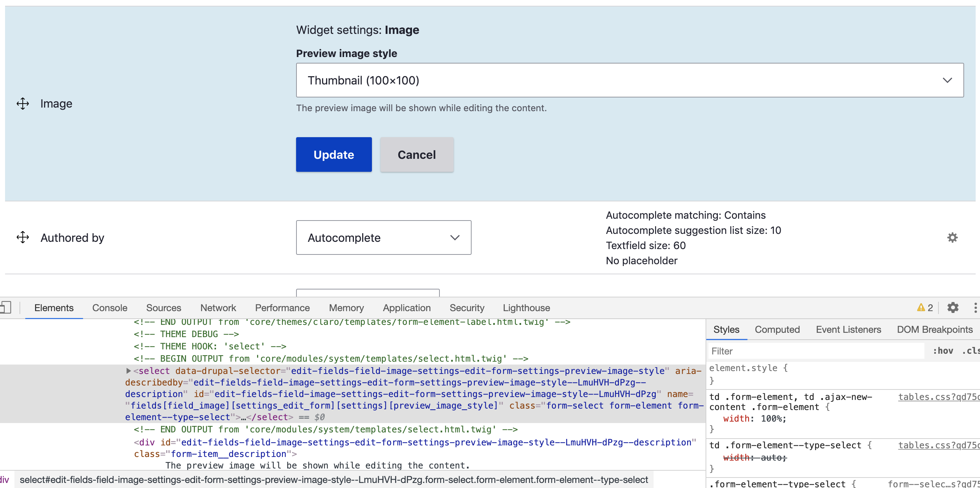980x488 pixels.
Task: Click the styles Filter input field
Action: pyautogui.click(x=816, y=351)
